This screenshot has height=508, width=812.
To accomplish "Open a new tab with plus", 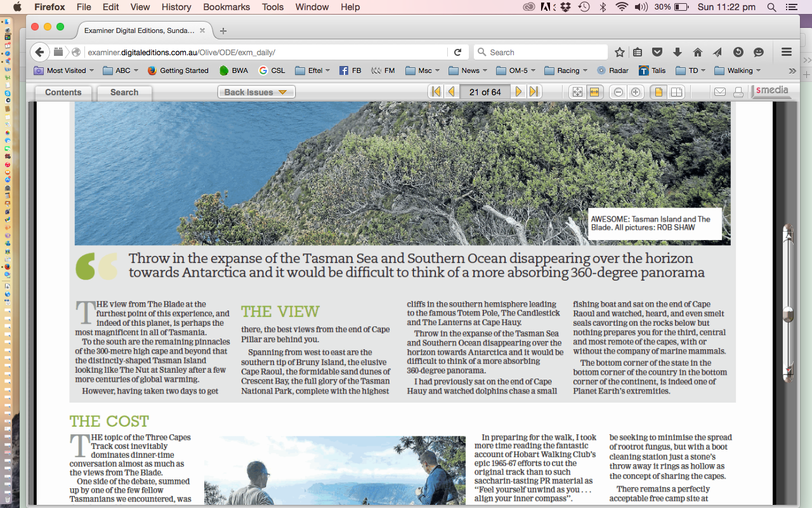I will (x=223, y=30).
